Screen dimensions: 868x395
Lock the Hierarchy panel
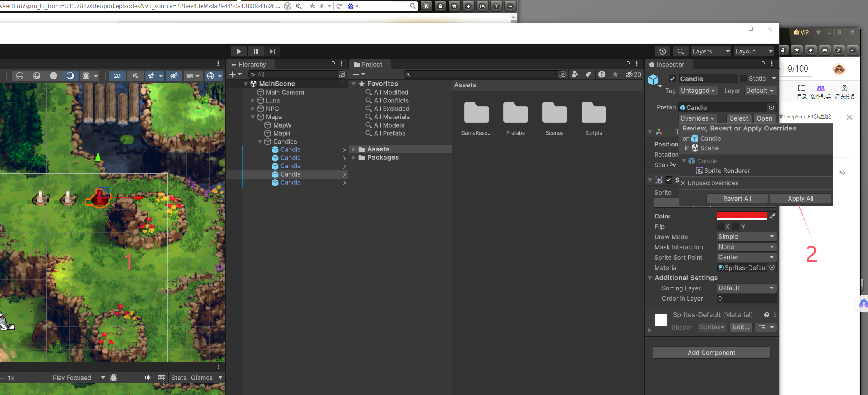tap(333, 64)
